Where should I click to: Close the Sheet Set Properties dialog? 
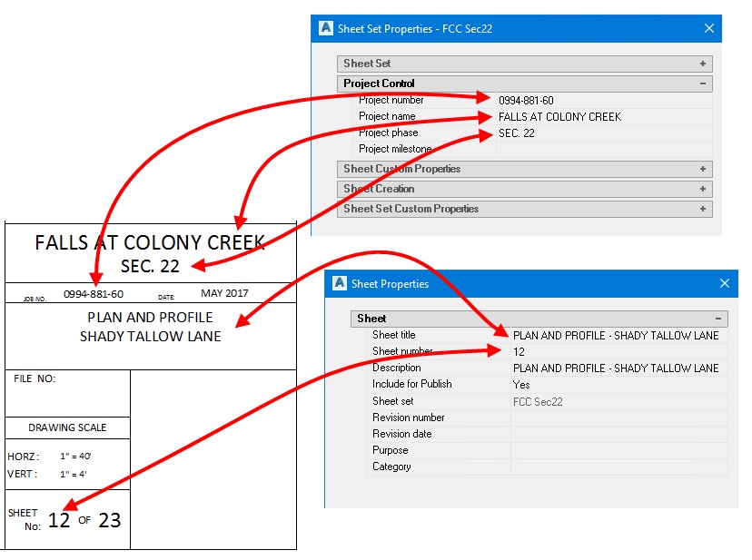click(x=708, y=28)
